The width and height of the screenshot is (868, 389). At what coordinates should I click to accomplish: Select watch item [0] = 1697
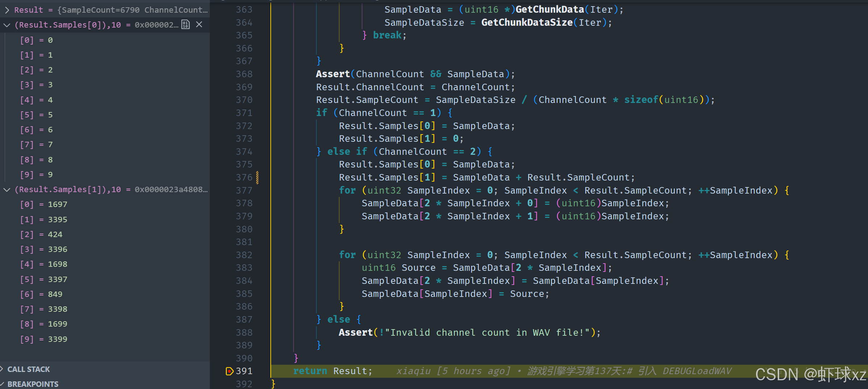43,204
